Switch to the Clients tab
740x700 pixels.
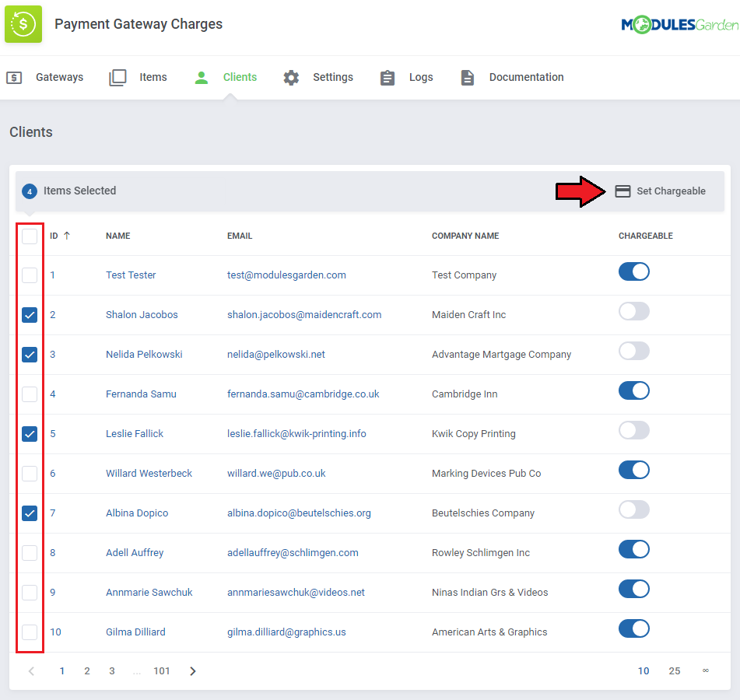[226, 77]
